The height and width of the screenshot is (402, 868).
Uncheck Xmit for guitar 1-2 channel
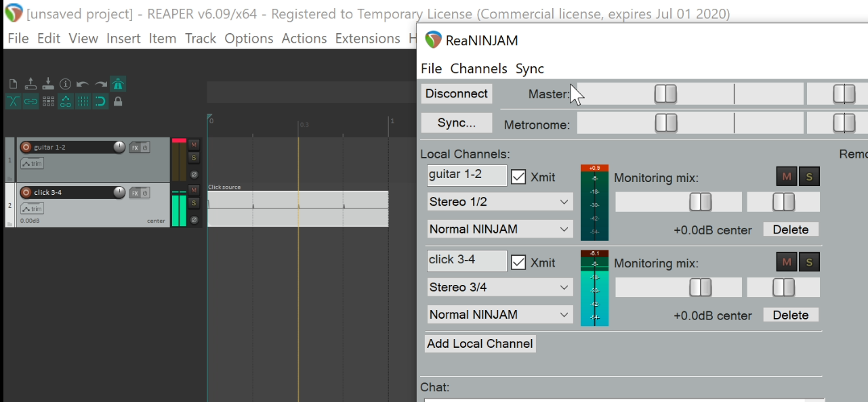[x=518, y=177]
